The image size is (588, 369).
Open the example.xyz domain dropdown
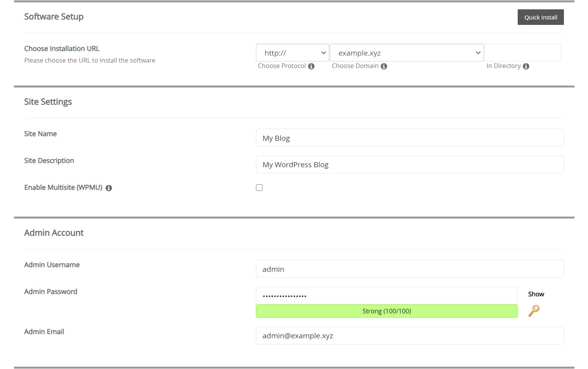(407, 52)
